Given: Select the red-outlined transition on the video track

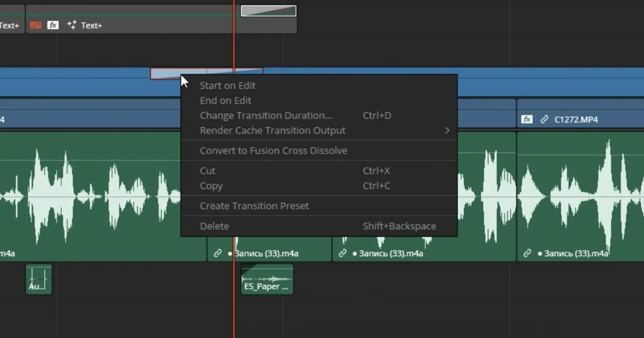Looking at the screenshot, I should point(206,74).
